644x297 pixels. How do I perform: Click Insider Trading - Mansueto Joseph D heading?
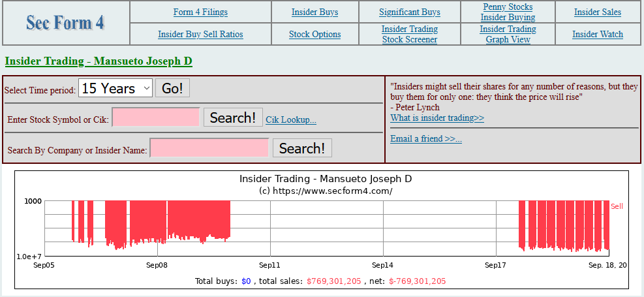(x=99, y=61)
